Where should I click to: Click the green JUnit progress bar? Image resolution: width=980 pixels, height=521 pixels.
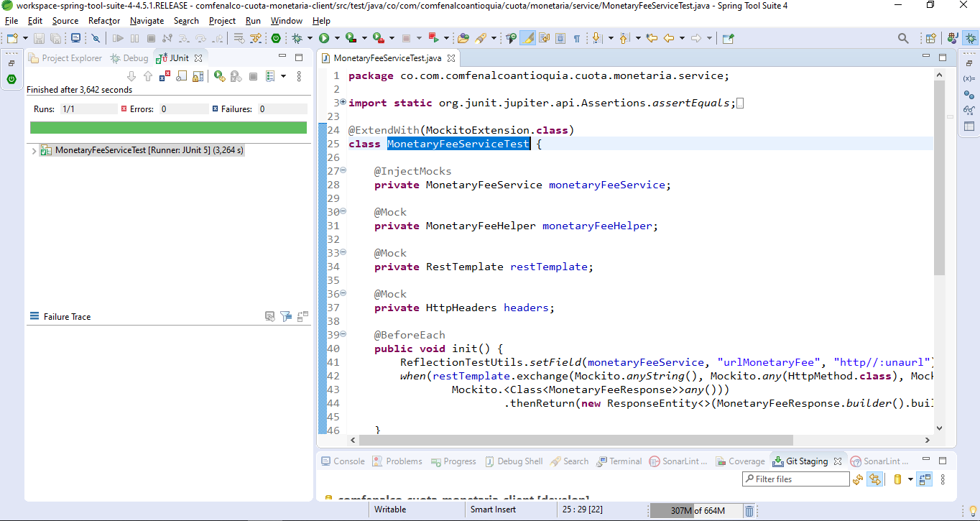[168, 127]
